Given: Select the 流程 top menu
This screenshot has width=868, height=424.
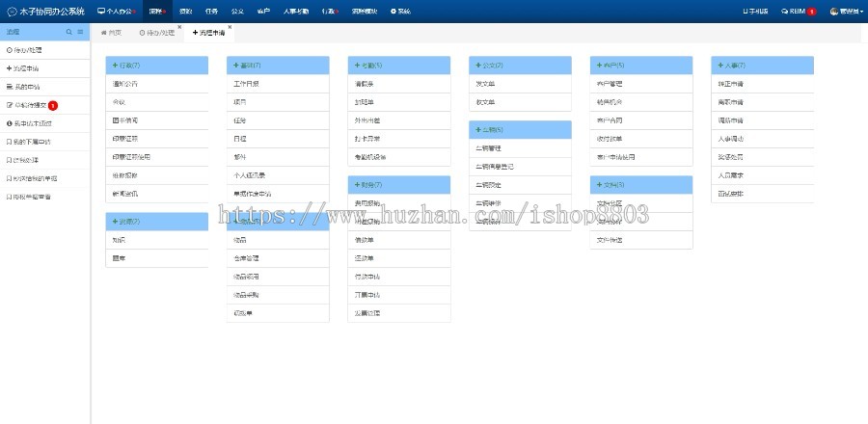Looking at the screenshot, I should (157, 11).
